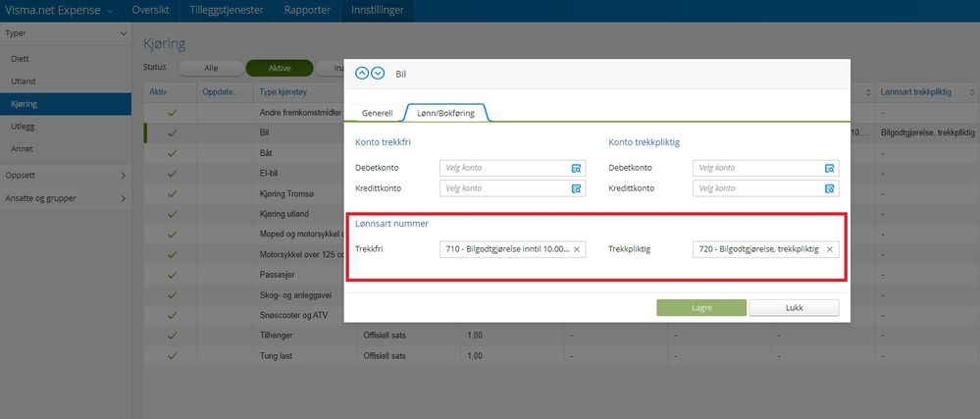Click Bilgodtgjørelse, trekkpliktig cell in table
The width and height of the screenshot is (980, 419).
point(927,133)
